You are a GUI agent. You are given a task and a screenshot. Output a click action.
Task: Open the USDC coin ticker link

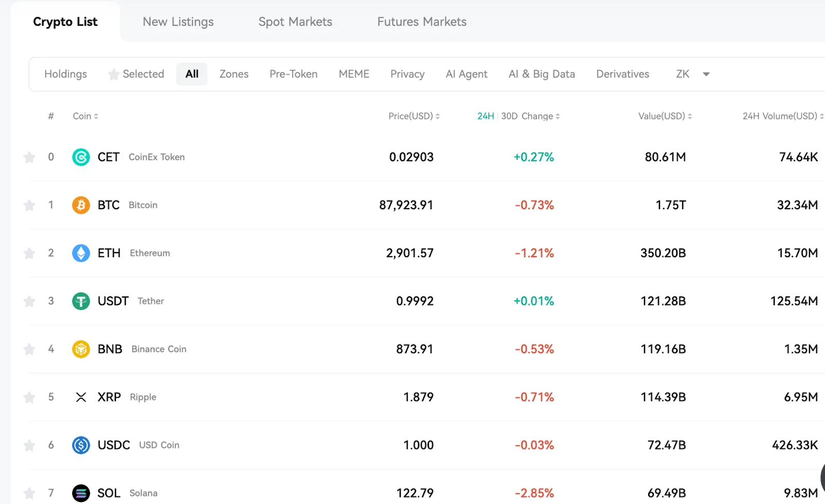coord(114,445)
